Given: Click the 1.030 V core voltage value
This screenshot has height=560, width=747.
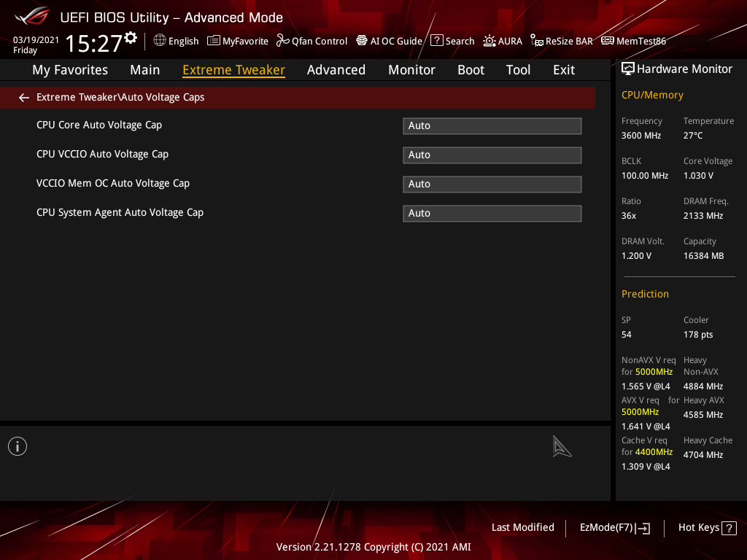Looking at the screenshot, I should tap(698, 176).
